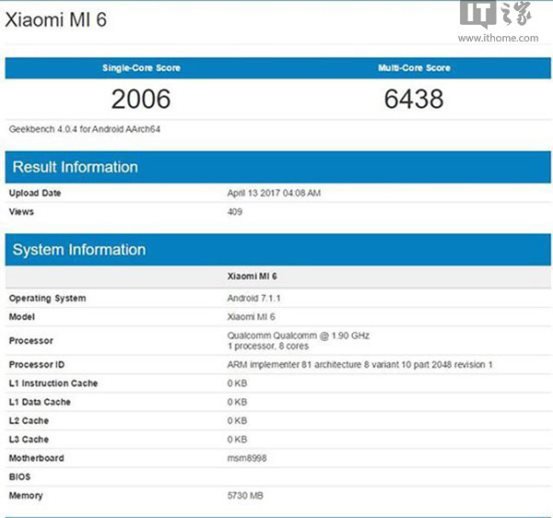Select the L1 Instruction Cache label
The image size is (553, 518).
(x=53, y=383)
